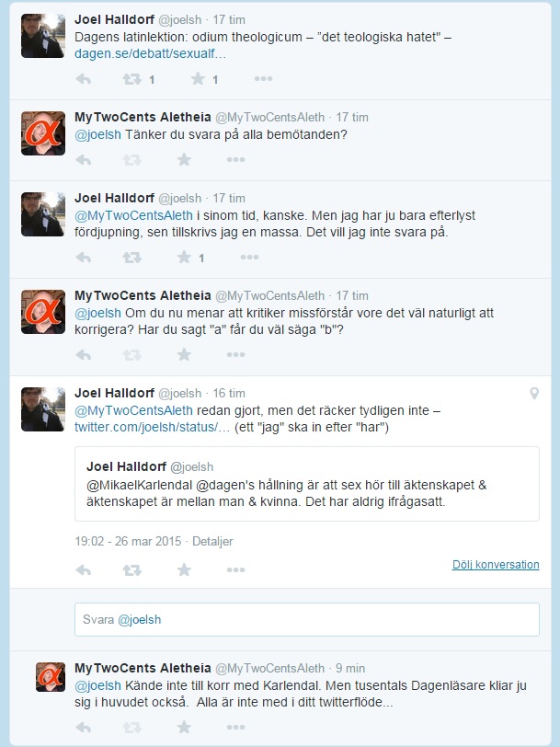The height and width of the screenshot is (747, 560).
Task: Click the Svara @joelsh reply field
Action: click(306, 619)
